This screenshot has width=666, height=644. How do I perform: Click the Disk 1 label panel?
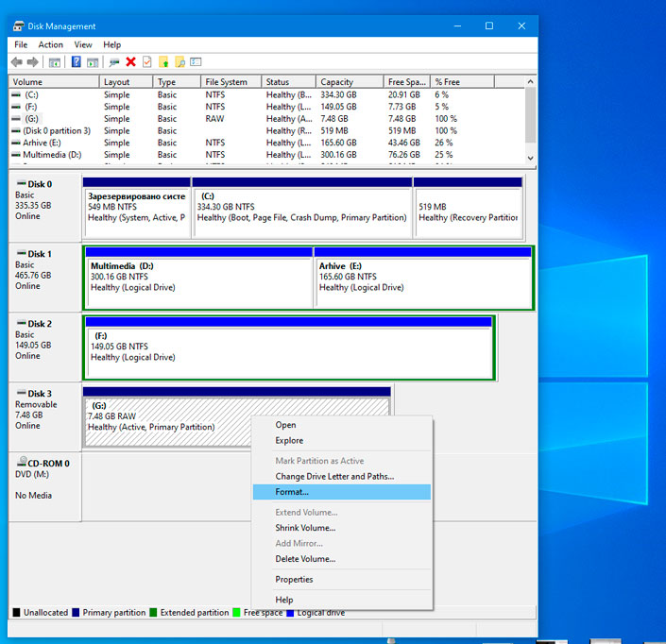44,278
